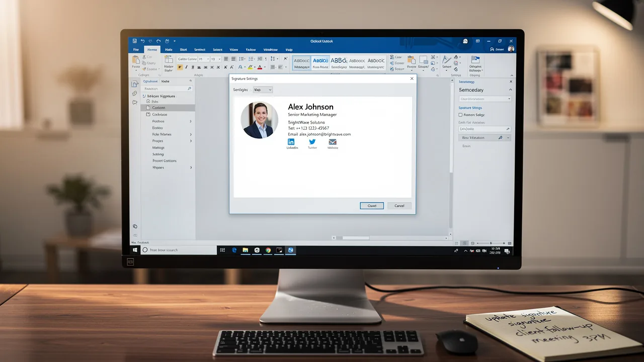
Task: Click the top icon in the narrow left sidebar
Action: (134, 84)
